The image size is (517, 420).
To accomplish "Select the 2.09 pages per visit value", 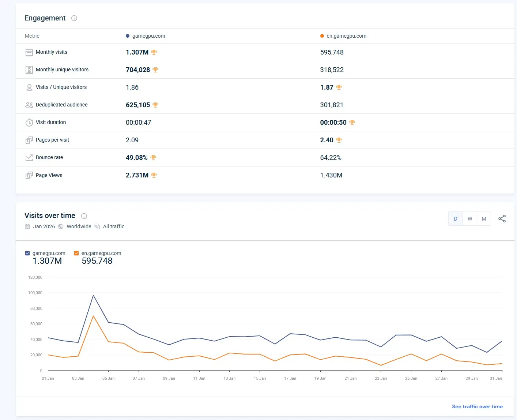I will coord(132,140).
